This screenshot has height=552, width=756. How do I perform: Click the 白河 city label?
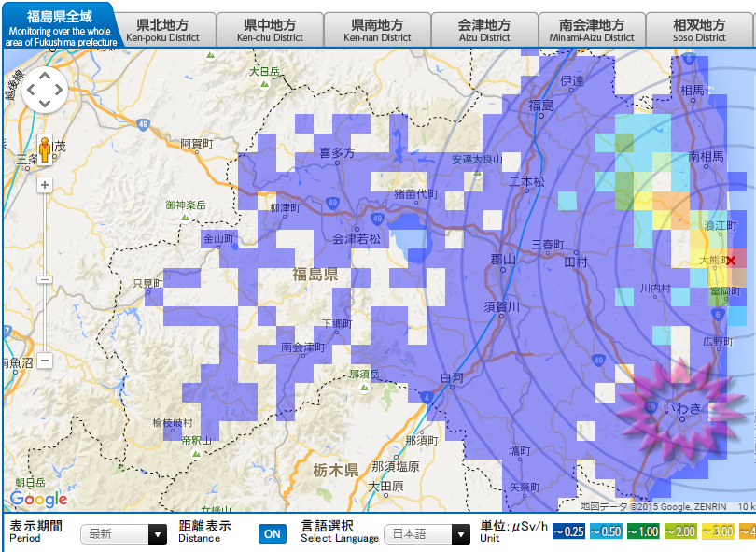coord(452,378)
